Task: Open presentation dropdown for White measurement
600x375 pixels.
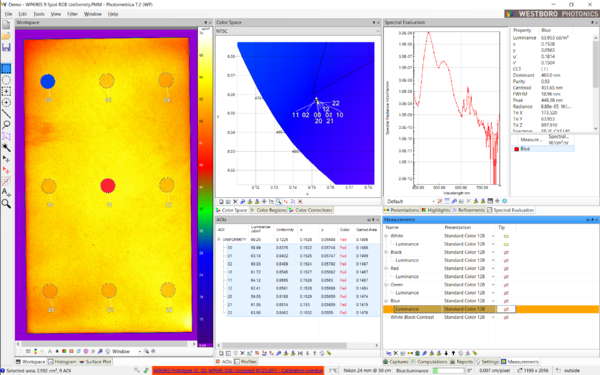Action: [x=493, y=236]
